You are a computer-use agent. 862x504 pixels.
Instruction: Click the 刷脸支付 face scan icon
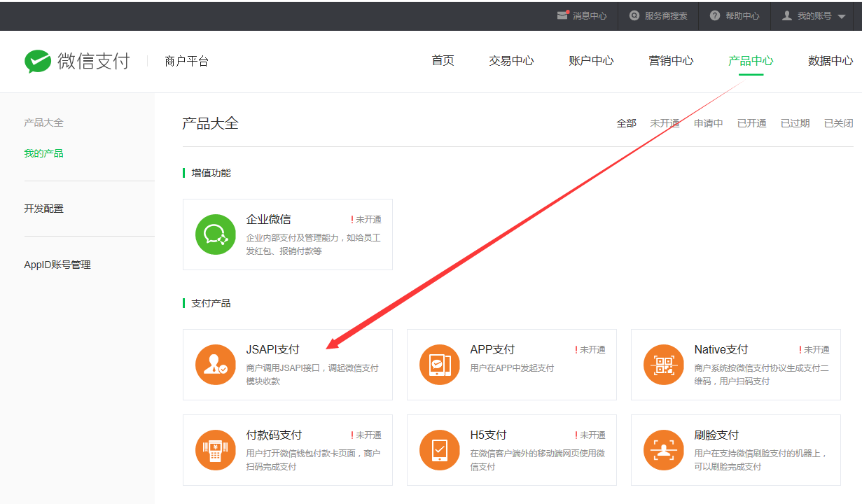(x=663, y=450)
